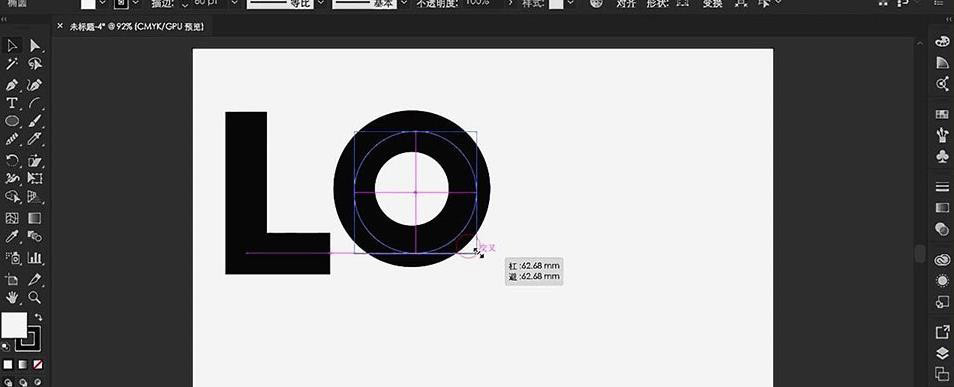
Task: Select the Direct Selection tool
Action: [35, 46]
